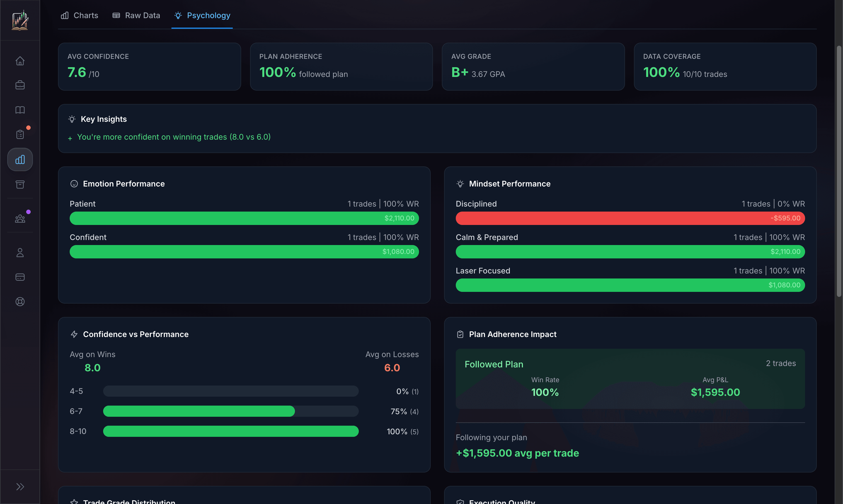
Task: Click the app logo at top left
Action: (x=20, y=20)
